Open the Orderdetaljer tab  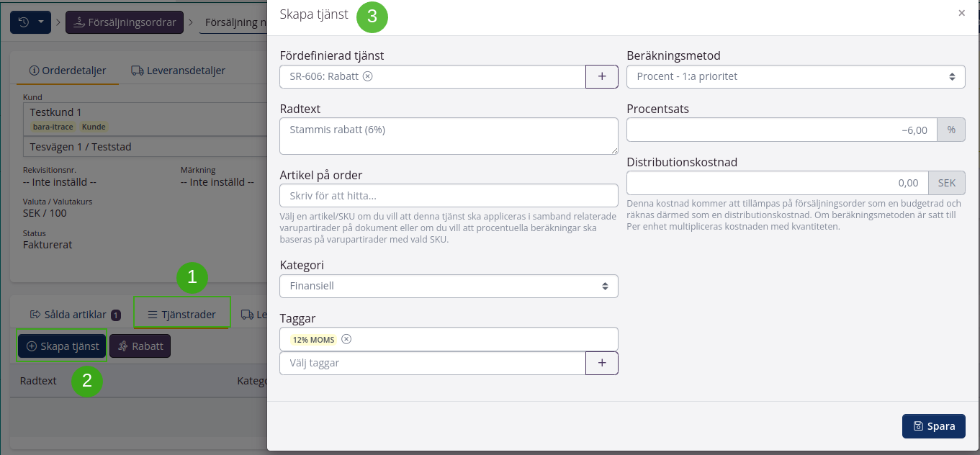68,71
